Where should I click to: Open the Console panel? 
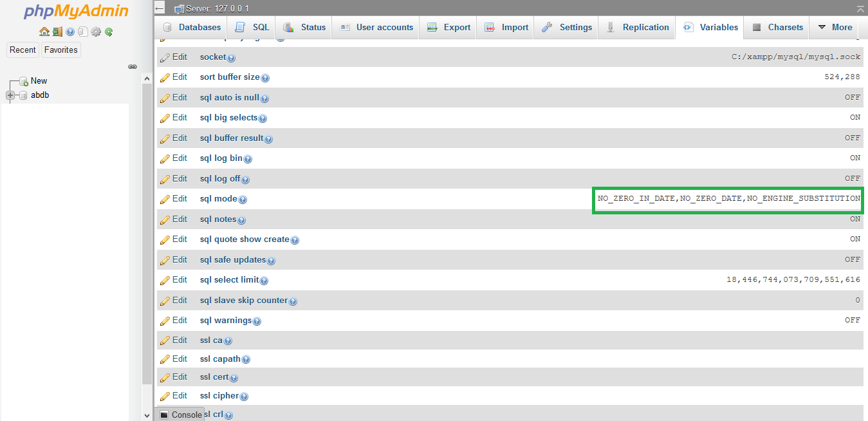pos(180,415)
